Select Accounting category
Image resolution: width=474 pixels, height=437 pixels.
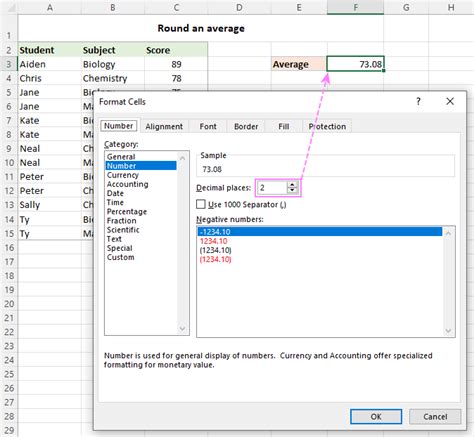[141, 184]
